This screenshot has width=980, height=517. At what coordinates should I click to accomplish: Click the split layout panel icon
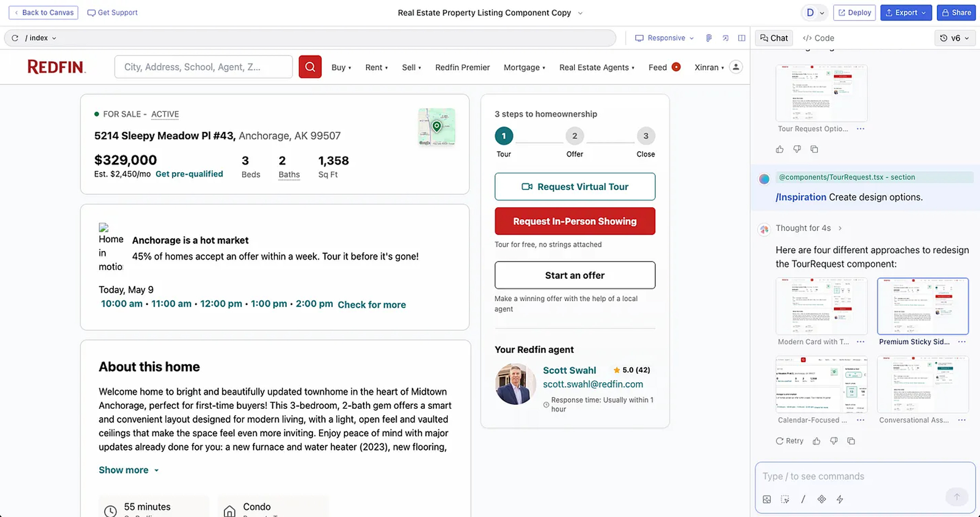point(742,38)
